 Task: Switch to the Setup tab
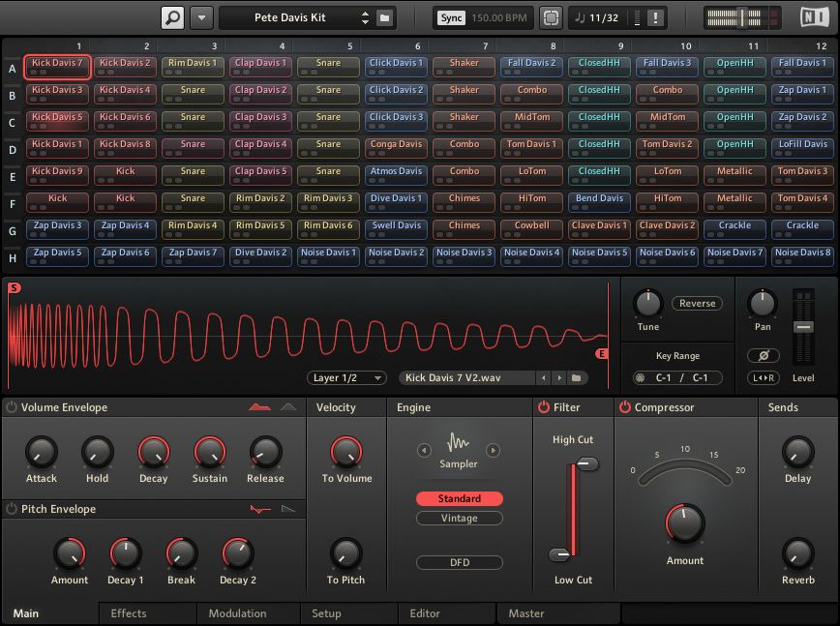pos(349,613)
